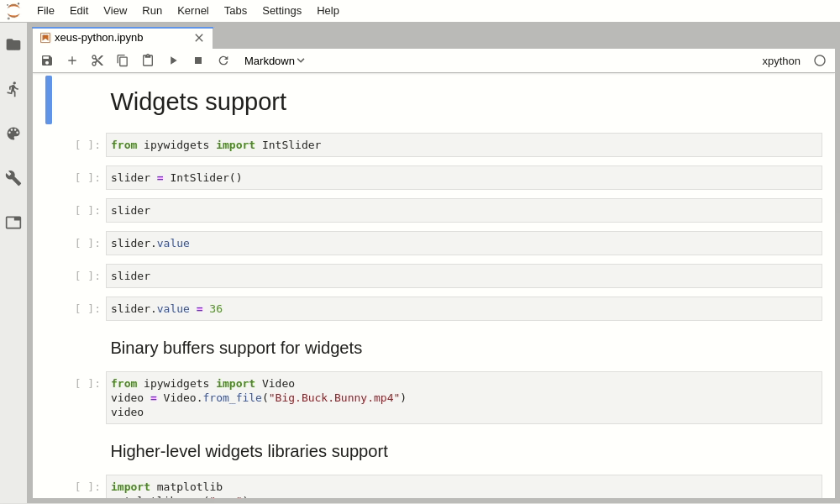The height and width of the screenshot is (504, 840).
Task: Open the tabs sidebar panel
Action: pos(13,223)
